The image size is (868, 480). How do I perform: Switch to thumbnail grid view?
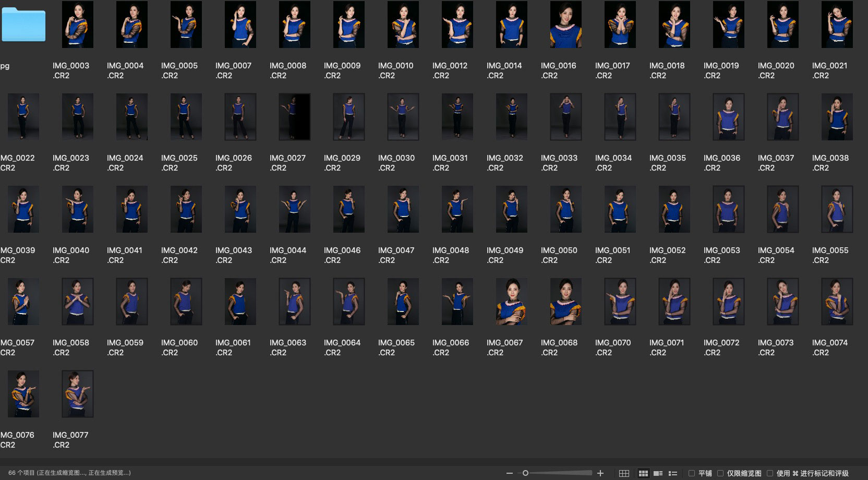643,473
